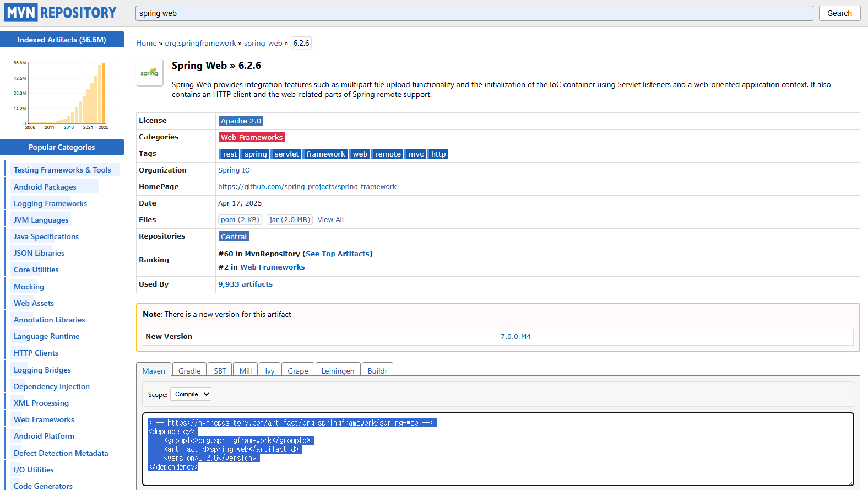Open Core Utilities category
This screenshot has width=868, height=490.
(36, 270)
